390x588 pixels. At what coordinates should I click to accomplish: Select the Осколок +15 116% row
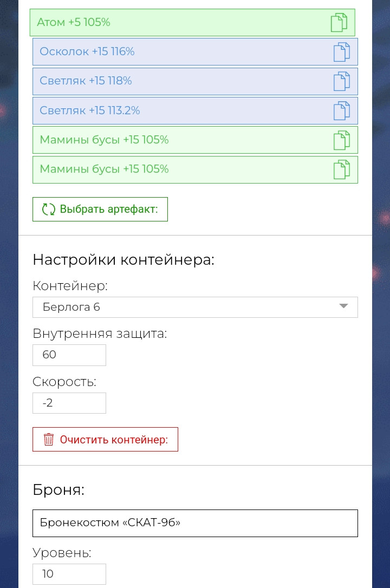(162, 52)
